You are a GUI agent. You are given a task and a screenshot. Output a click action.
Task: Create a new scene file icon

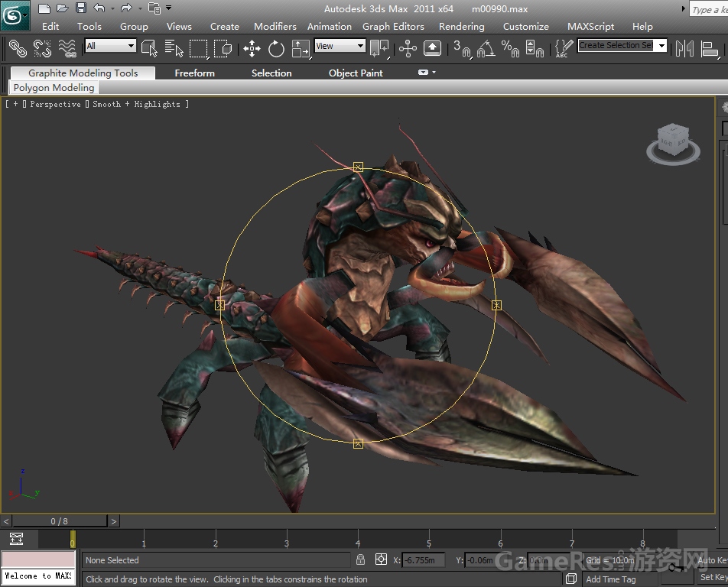tap(44, 8)
